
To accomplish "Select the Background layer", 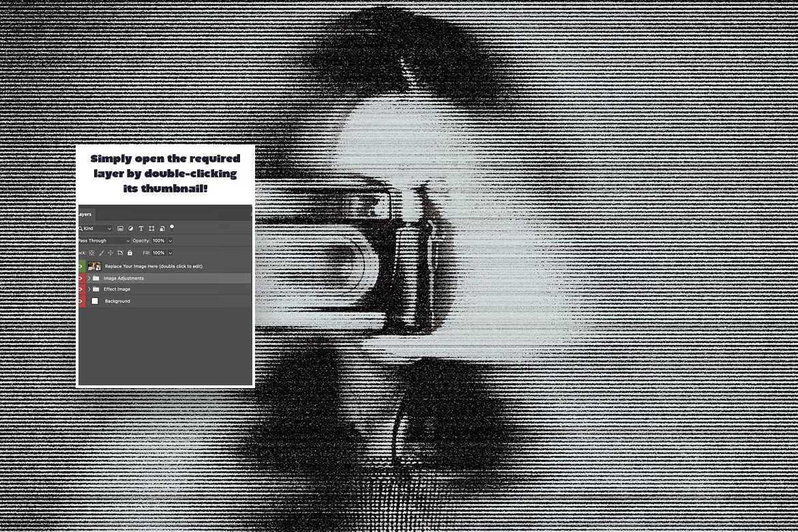I will coord(117,301).
